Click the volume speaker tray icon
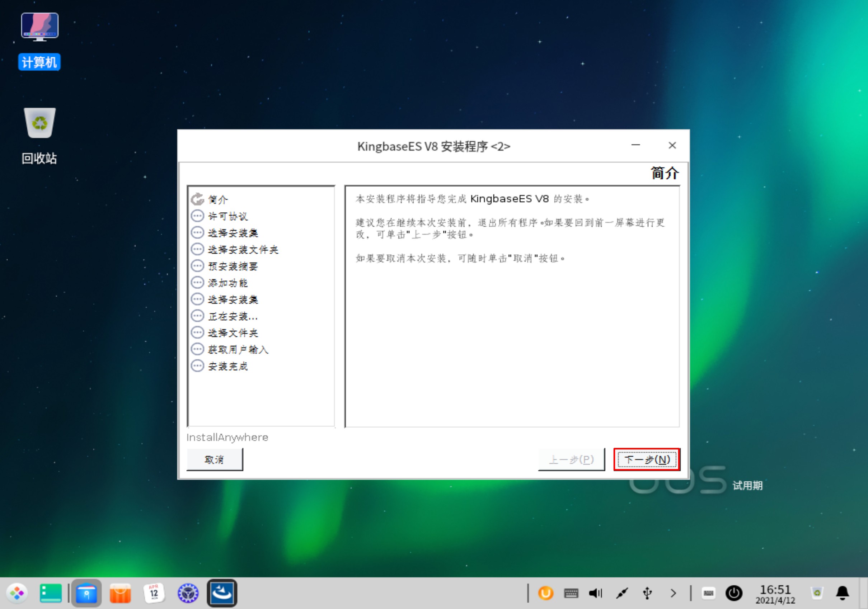This screenshot has height=609, width=868. pos(595,593)
